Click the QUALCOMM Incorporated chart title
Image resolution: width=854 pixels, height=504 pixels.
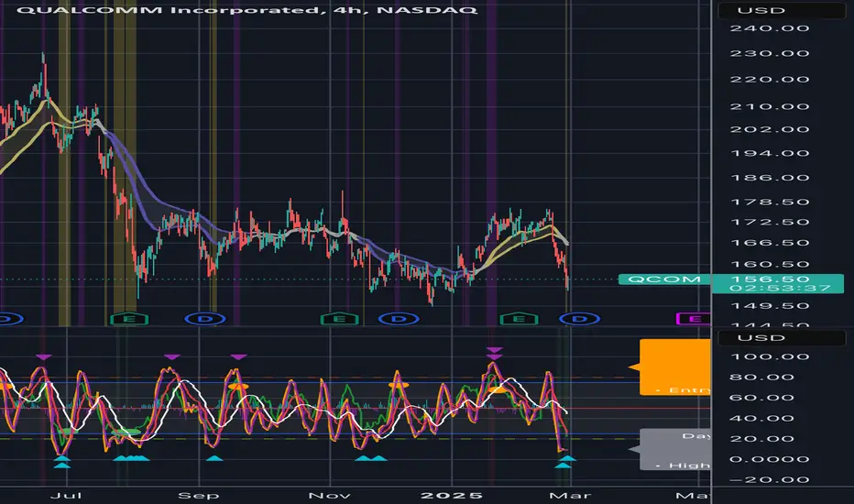coord(247,10)
